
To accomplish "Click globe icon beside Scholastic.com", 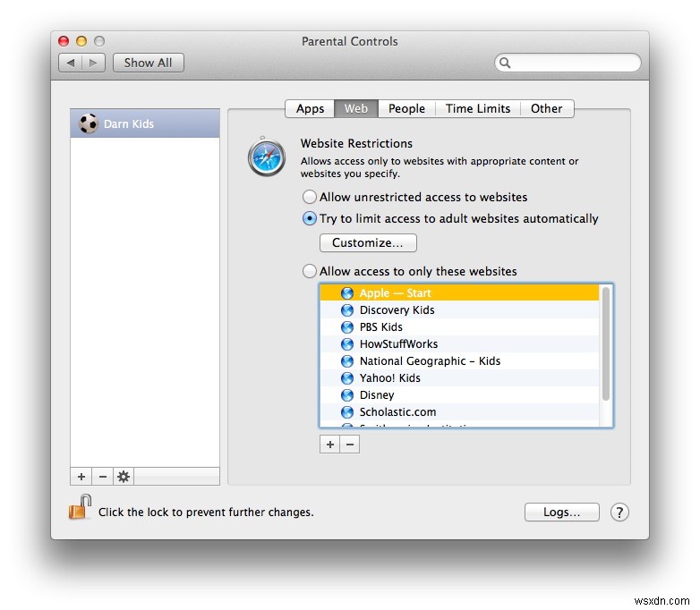I will [347, 411].
